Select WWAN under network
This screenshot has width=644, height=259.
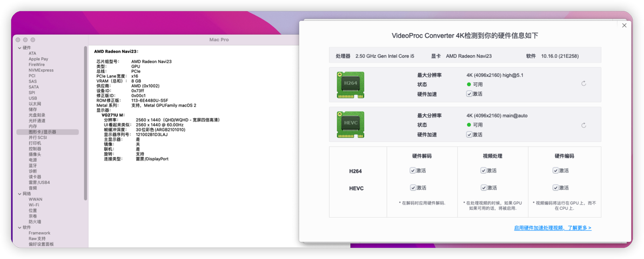(x=35, y=200)
